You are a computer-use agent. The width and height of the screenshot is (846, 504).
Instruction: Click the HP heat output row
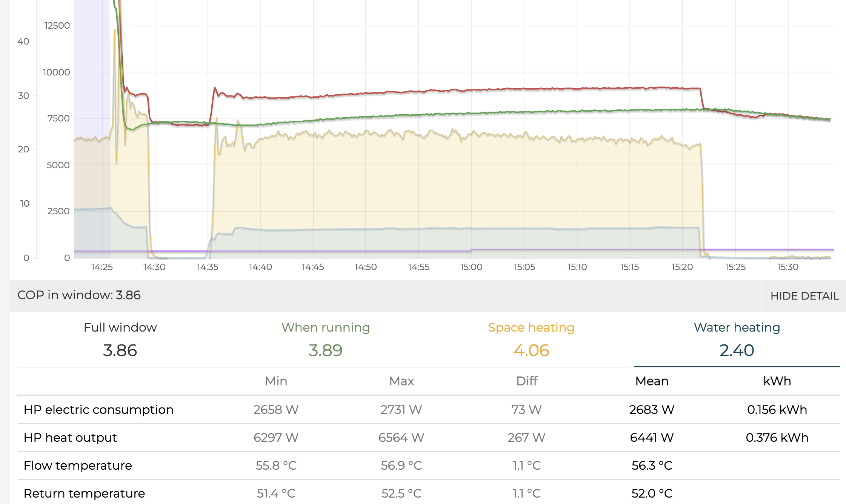click(70, 438)
